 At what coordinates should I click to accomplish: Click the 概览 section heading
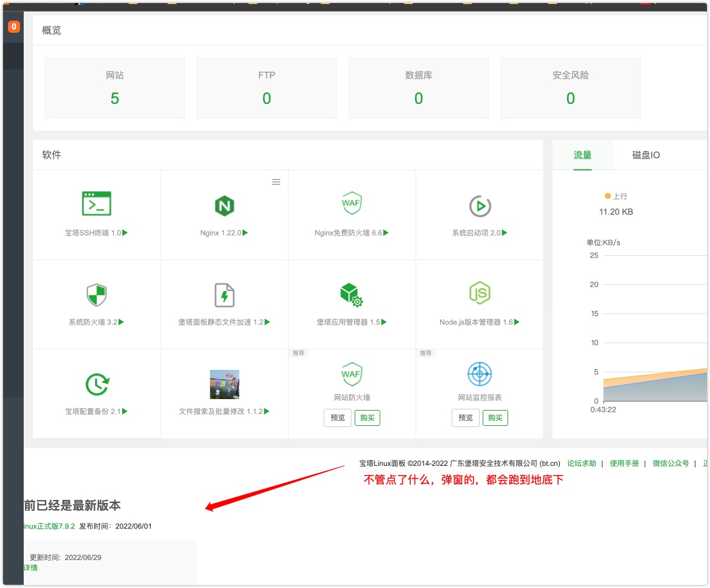[x=52, y=30]
